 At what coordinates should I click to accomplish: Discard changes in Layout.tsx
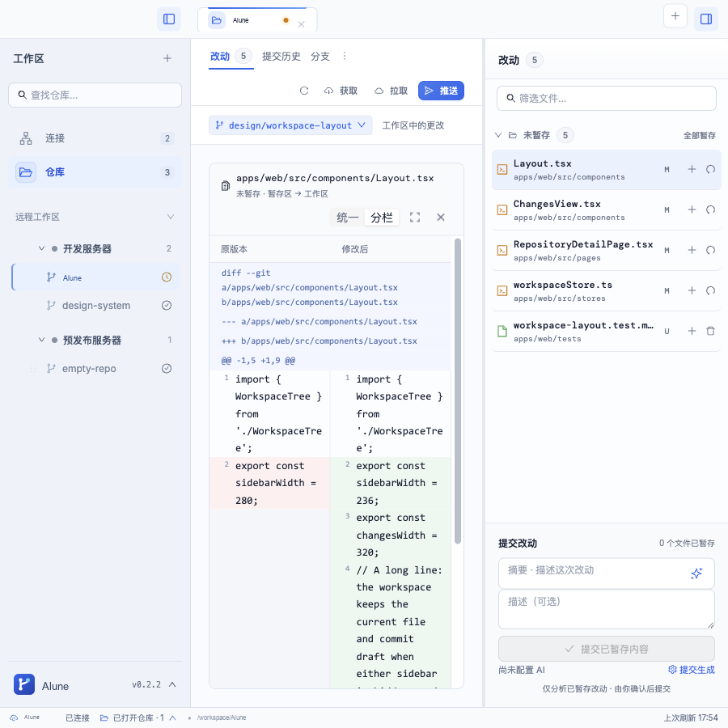click(710, 170)
